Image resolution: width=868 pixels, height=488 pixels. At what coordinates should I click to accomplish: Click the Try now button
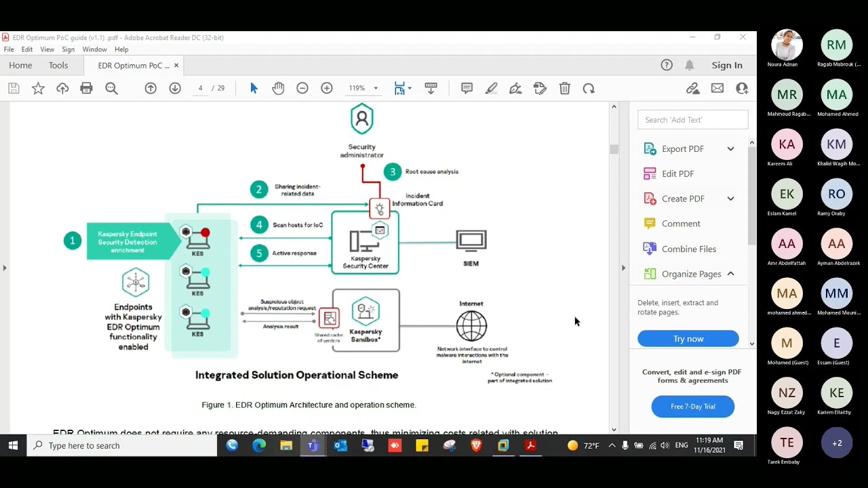(688, 339)
